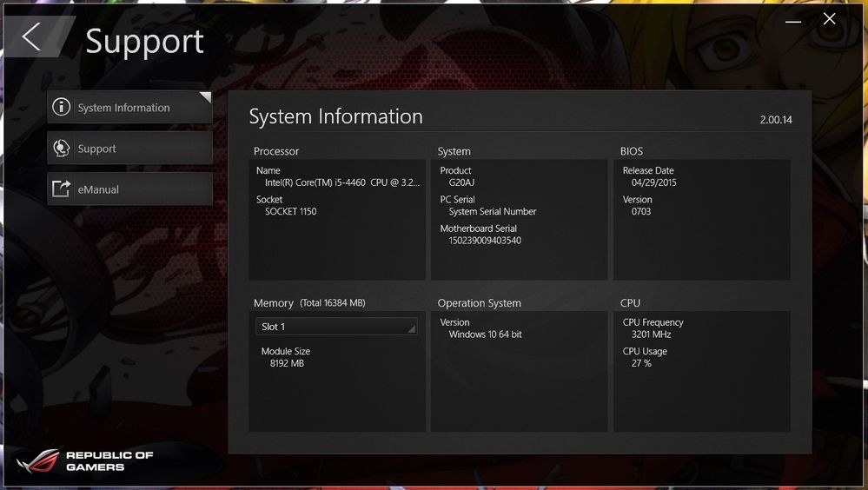Expand the Slot 1 memory dropdown
Image resolution: width=868 pixels, height=490 pixels.
(x=336, y=327)
